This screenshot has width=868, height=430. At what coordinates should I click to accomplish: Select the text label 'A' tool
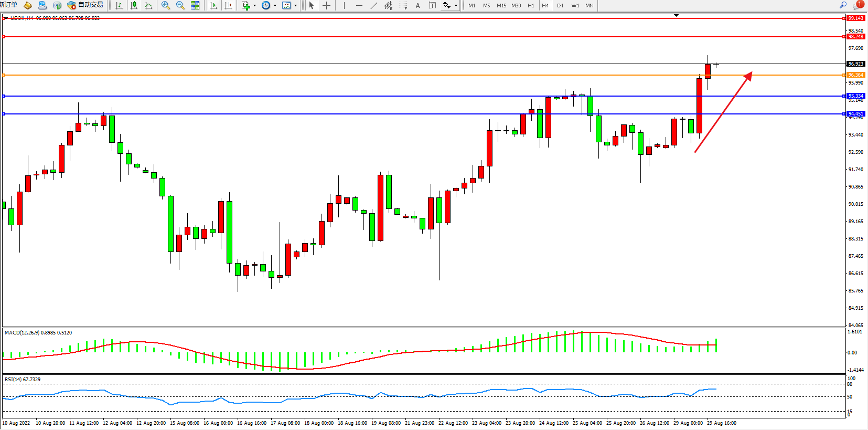tap(417, 5)
